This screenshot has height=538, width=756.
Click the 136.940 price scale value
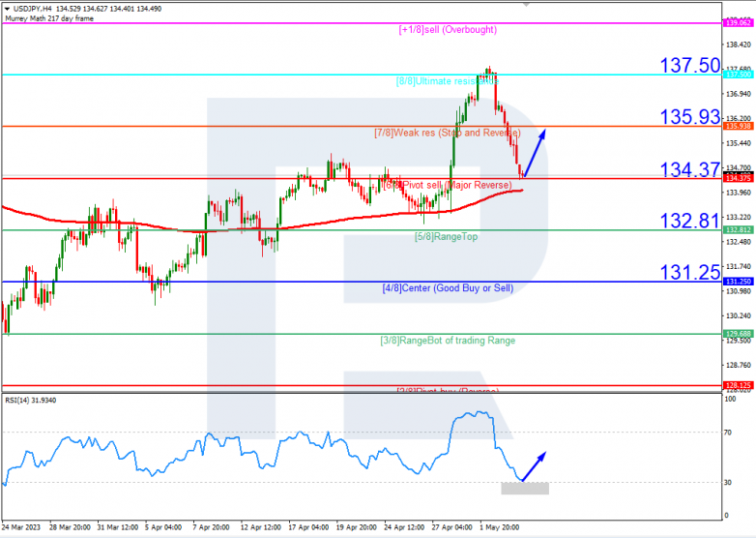coord(739,94)
